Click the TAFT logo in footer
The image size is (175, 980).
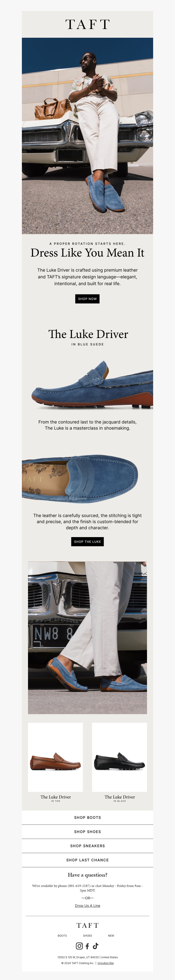pyautogui.click(x=87, y=925)
